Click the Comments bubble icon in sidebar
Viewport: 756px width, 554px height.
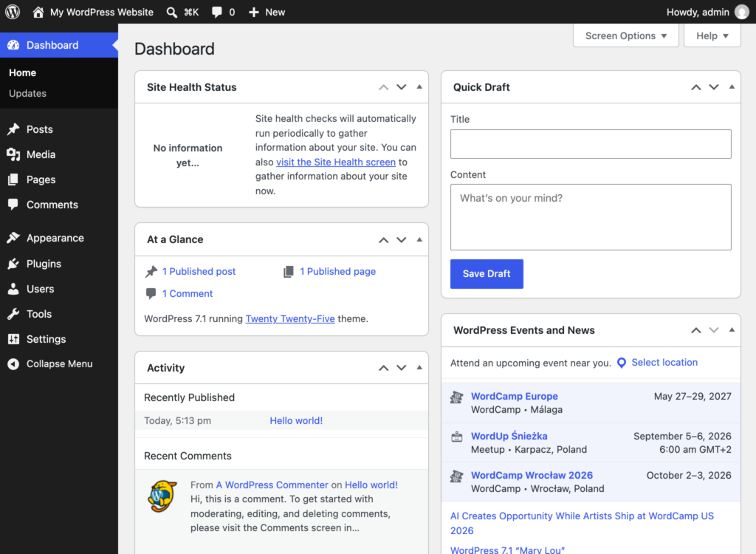point(13,205)
